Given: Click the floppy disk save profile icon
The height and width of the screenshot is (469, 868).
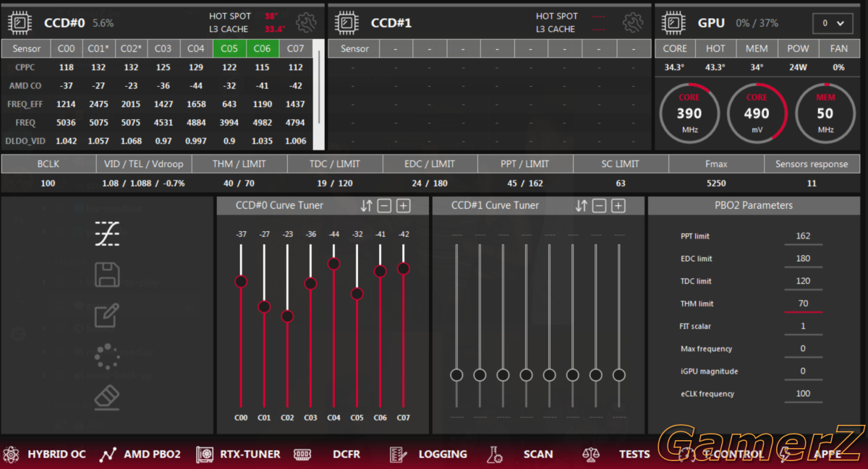Looking at the screenshot, I should [x=107, y=275].
